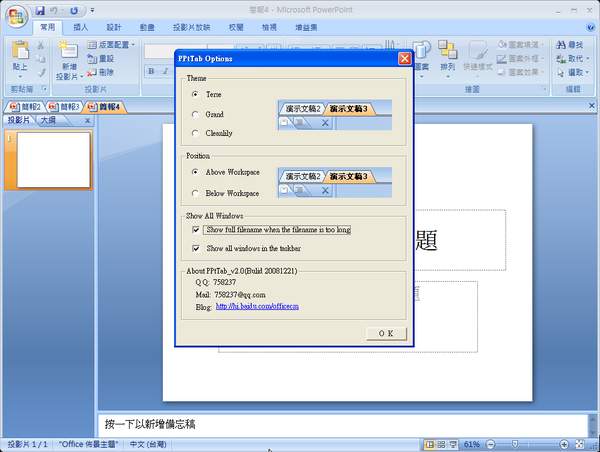Switch to the 大綱 outline pane tab
The width and height of the screenshot is (600, 452).
coord(48,120)
